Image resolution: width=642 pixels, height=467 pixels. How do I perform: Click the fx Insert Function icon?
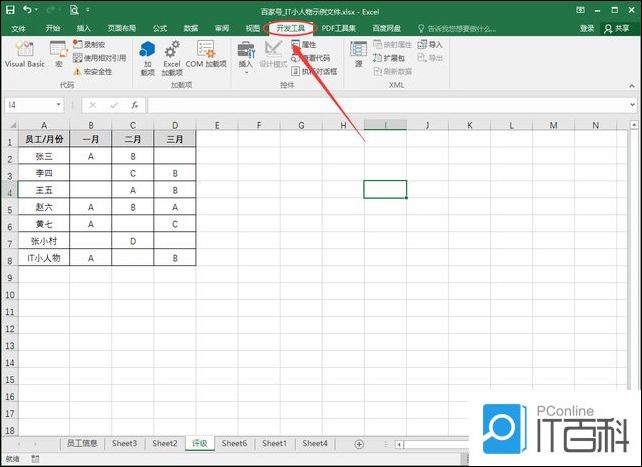[135, 105]
